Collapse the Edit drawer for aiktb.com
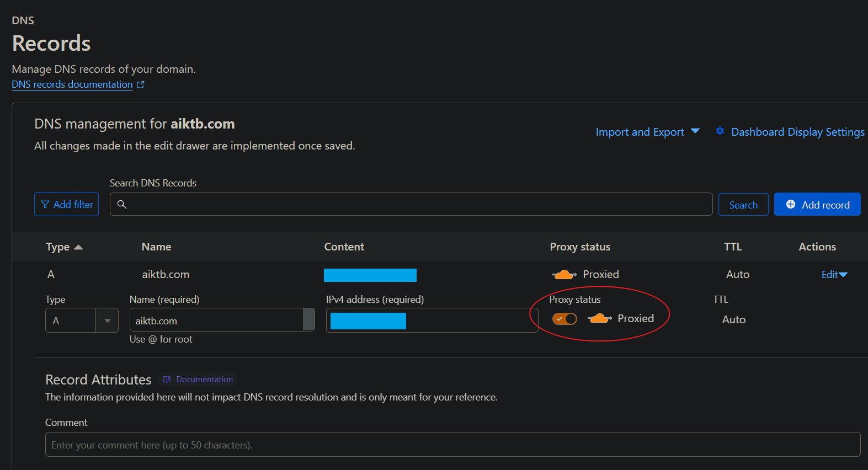This screenshot has height=470, width=868. pos(834,274)
